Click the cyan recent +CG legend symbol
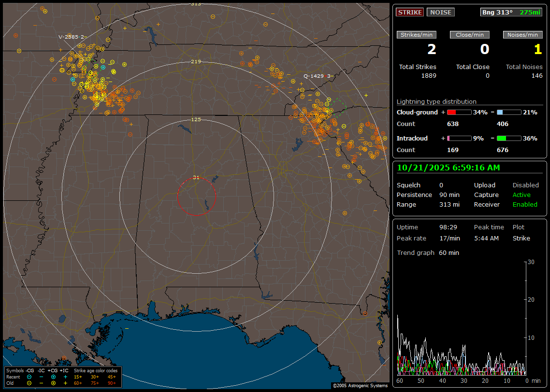Screen dimensions: 550x392 pos(53,377)
